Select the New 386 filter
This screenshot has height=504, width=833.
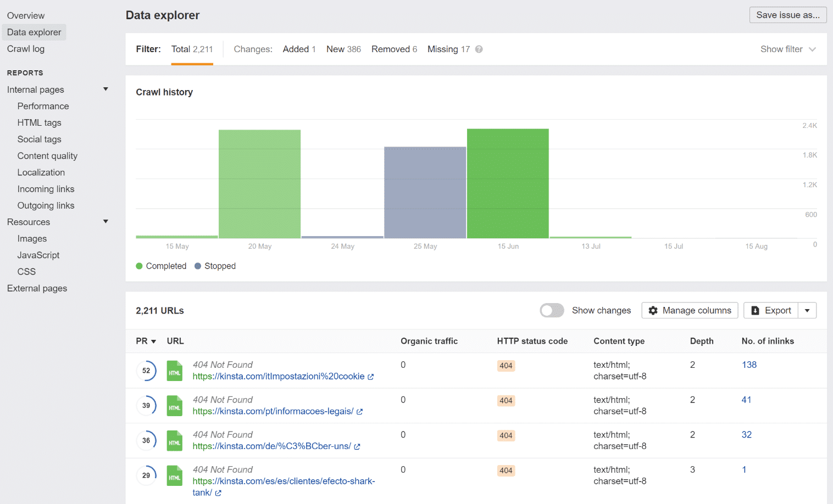click(343, 49)
